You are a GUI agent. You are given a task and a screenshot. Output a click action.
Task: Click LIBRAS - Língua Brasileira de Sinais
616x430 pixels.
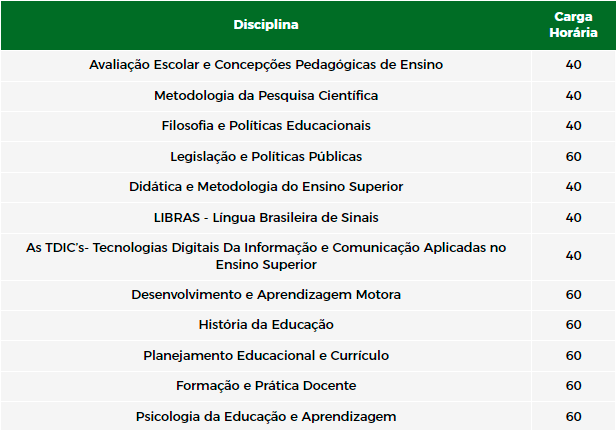(266, 218)
